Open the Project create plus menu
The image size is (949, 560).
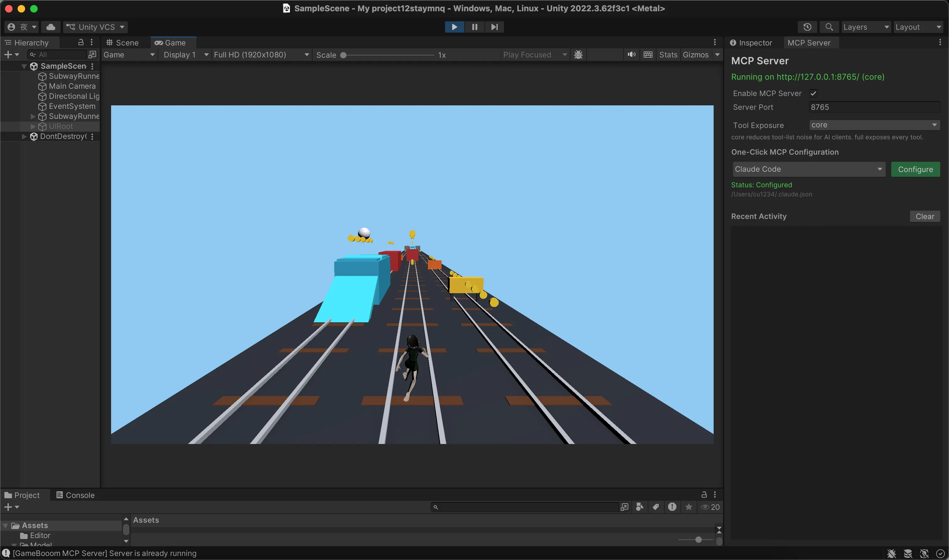click(11, 507)
